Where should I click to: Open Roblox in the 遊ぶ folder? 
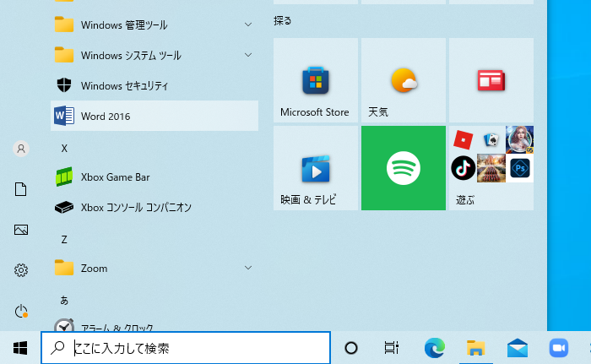(464, 140)
